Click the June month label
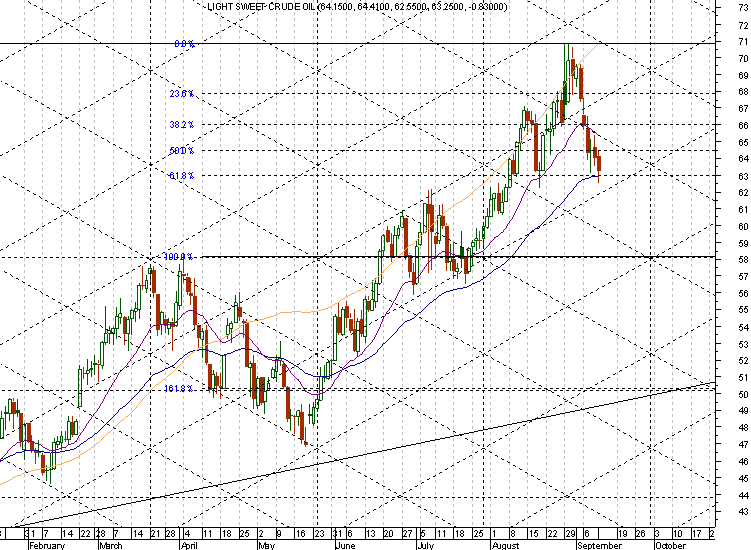The height and width of the screenshot is (550, 751). 345,546
